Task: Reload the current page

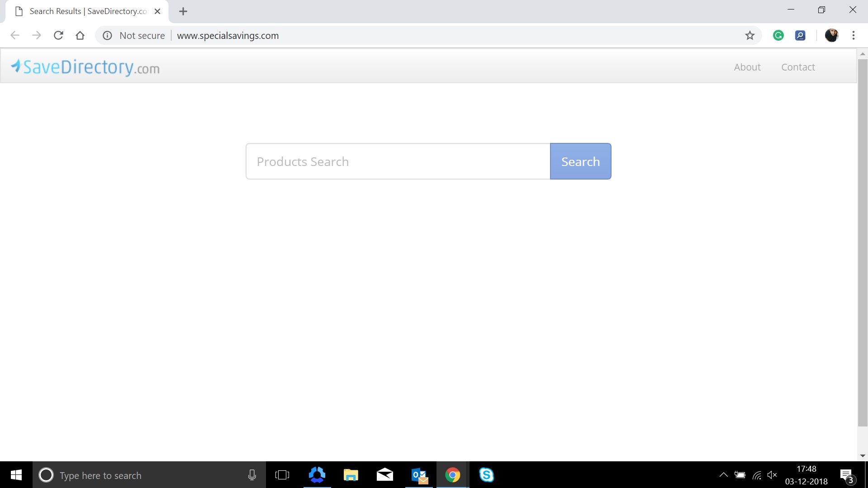Action: 58,35
